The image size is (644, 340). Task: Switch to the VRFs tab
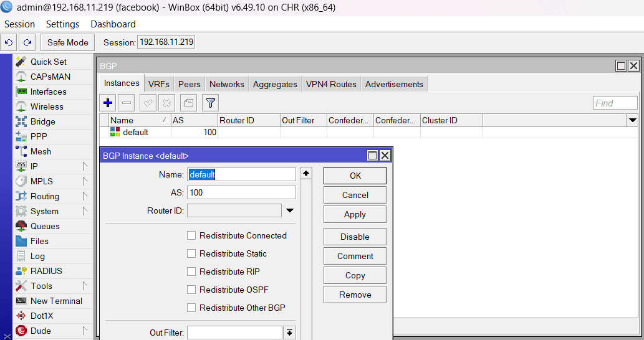coord(159,84)
